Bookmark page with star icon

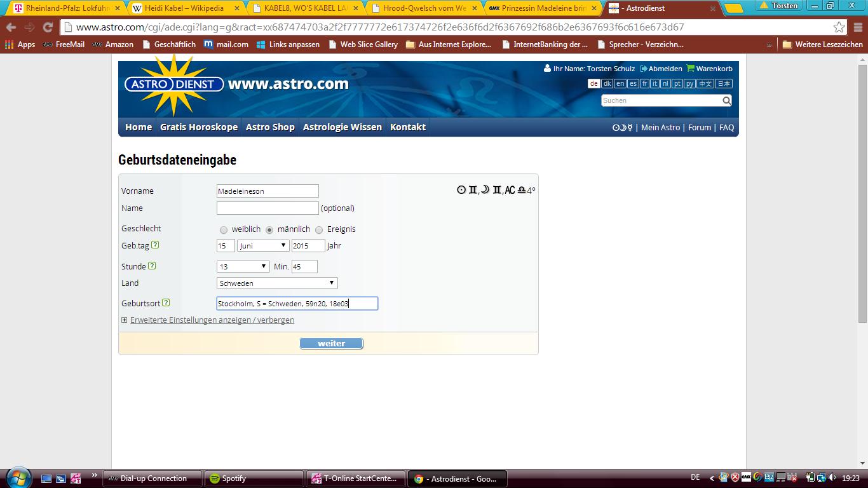(x=839, y=27)
